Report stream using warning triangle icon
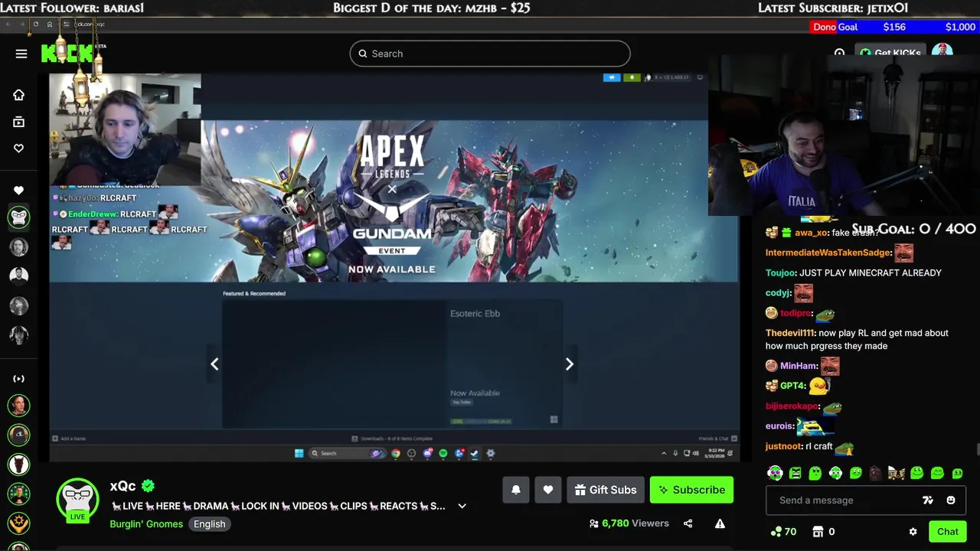Screen dimensions: 980x551 point(720,523)
